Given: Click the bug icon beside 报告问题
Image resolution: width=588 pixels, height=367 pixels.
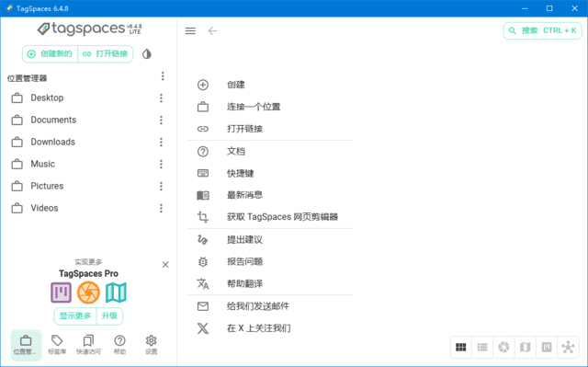Looking at the screenshot, I should [203, 261].
